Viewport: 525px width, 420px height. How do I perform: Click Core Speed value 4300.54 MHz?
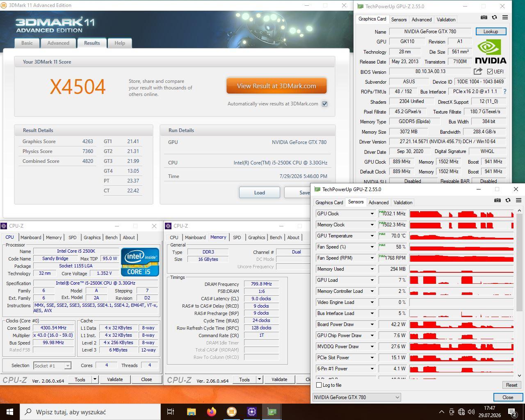[x=54, y=328]
